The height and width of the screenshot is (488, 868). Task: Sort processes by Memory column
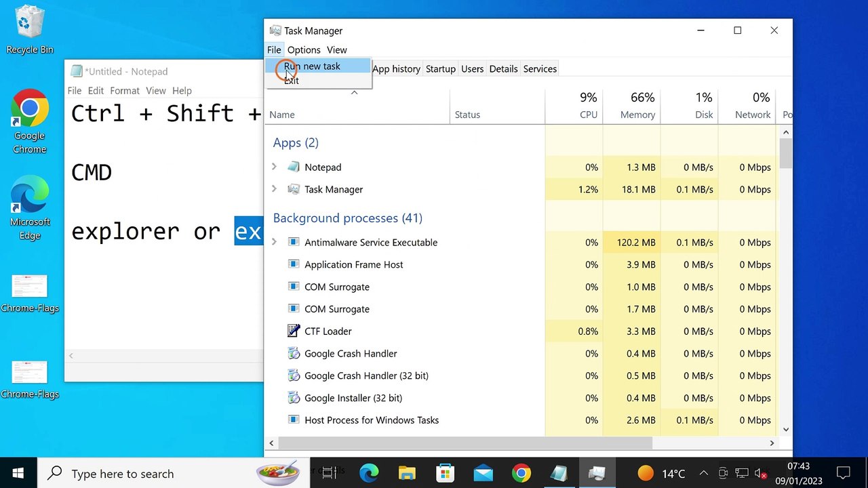point(631,106)
